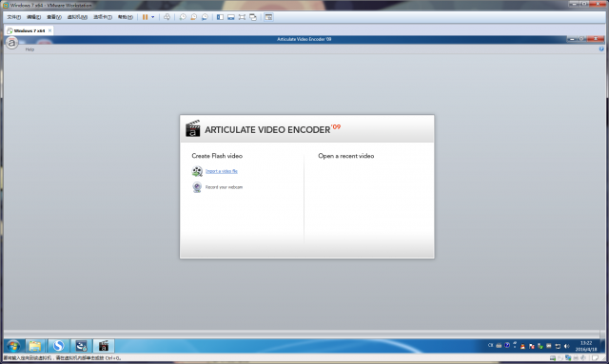Click the keyboard tray icon

coord(499,345)
